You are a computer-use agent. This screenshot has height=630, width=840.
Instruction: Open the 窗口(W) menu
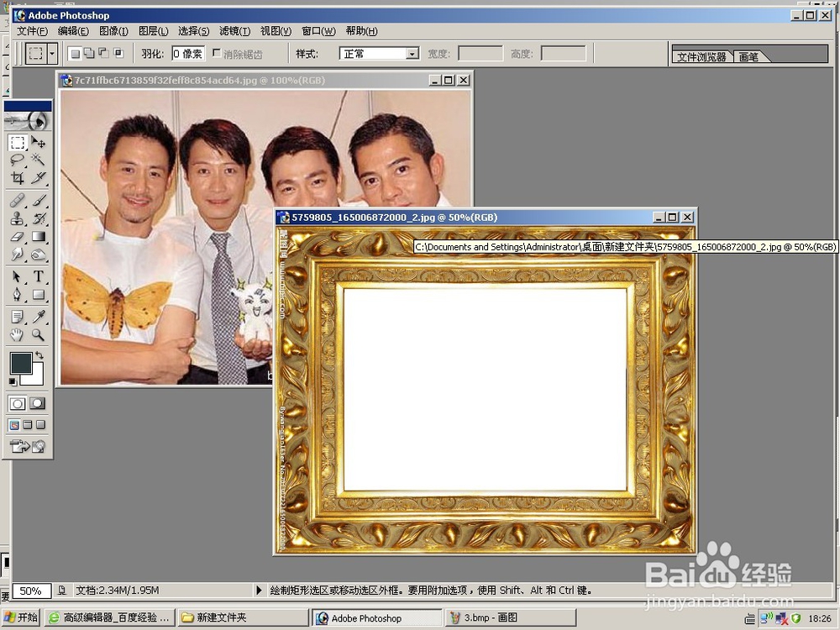(318, 31)
